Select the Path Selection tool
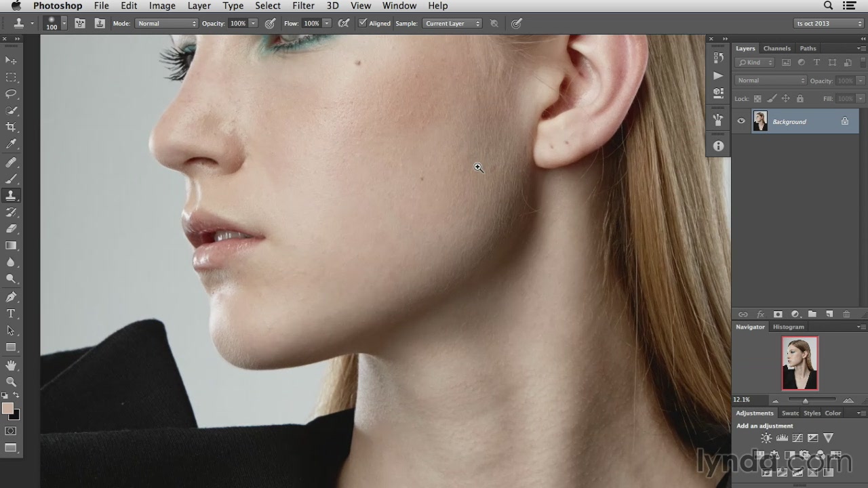 [x=11, y=331]
